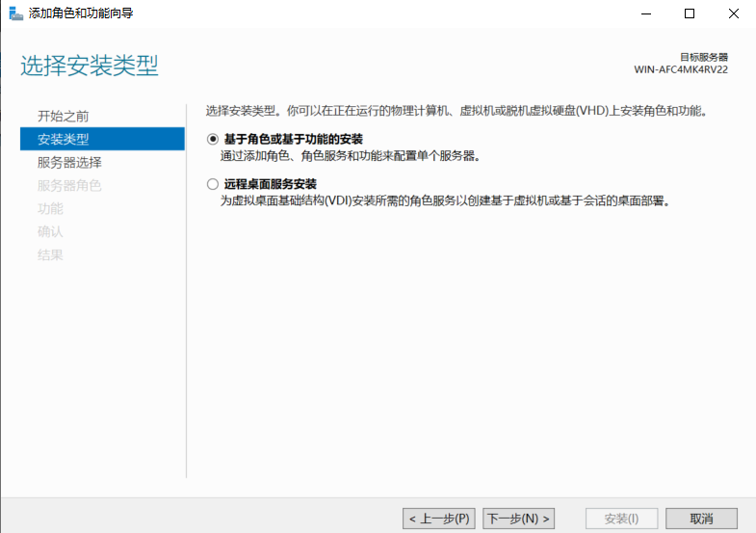Click the 确认 step in the sidebar
The height and width of the screenshot is (533, 756).
[50, 232]
